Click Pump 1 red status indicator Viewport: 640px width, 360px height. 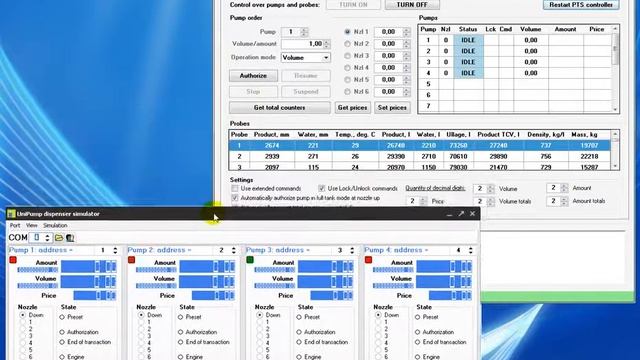point(13,260)
